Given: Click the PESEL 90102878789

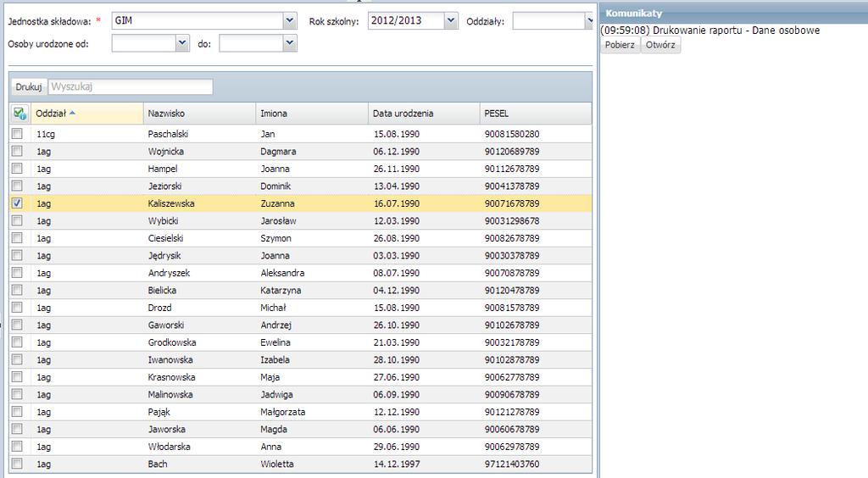Looking at the screenshot, I should [512, 359].
